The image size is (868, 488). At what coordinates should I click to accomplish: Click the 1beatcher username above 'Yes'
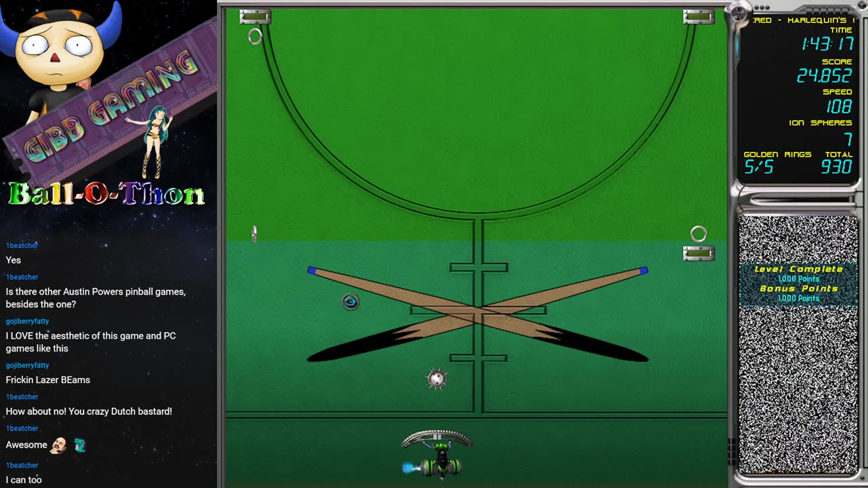pos(22,245)
